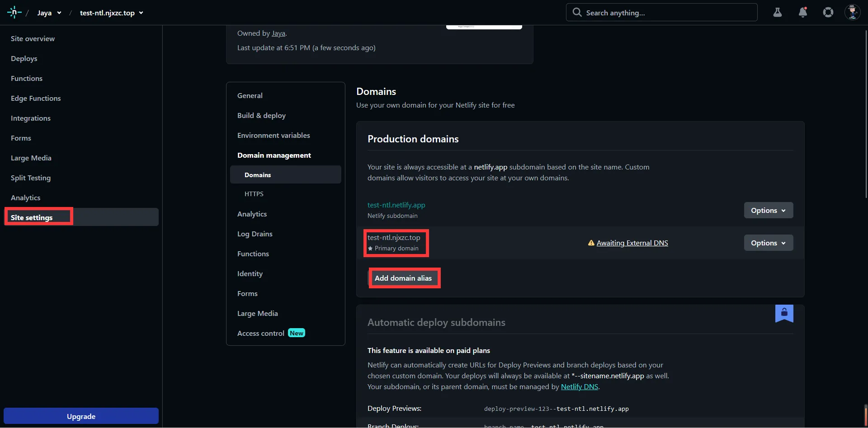Viewport: 868px width, 428px height.
Task: Select the Domains sub-item
Action: coord(286,174)
